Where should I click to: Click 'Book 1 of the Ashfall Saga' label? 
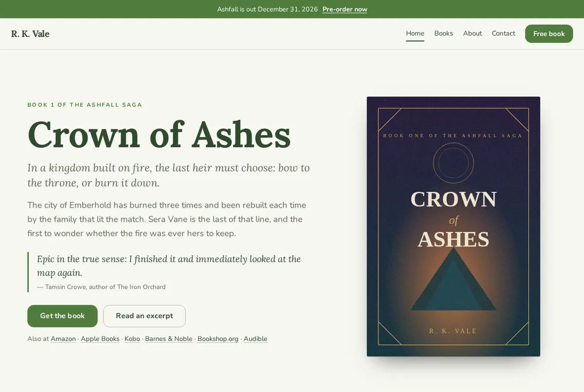pyautogui.click(x=85, y=105)
